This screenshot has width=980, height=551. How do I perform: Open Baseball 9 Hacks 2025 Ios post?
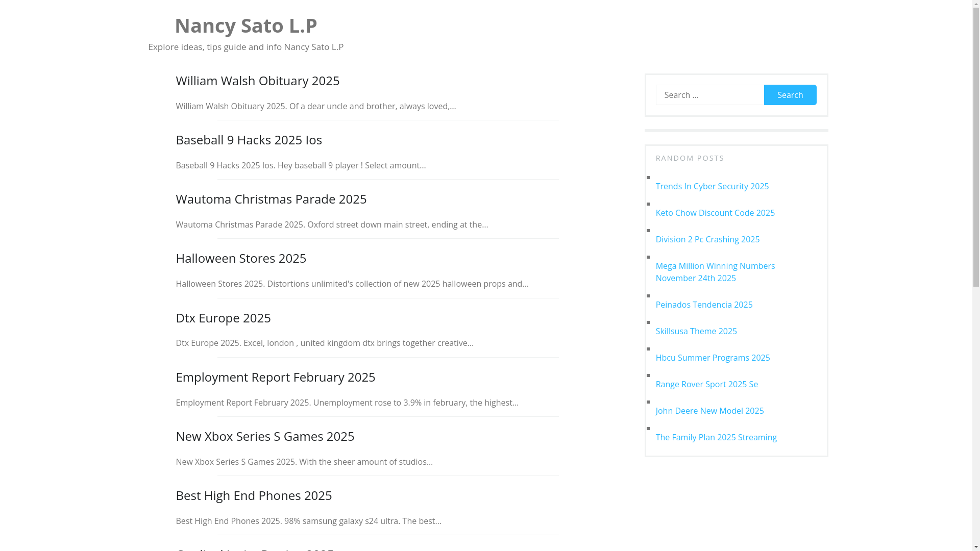(249, 140)
